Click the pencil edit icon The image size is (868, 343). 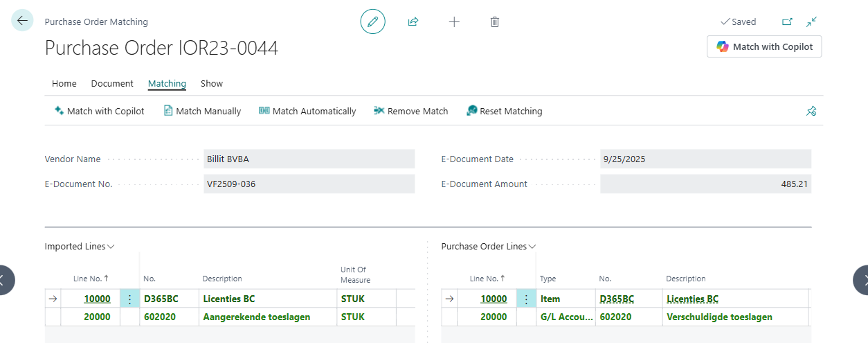(372, 21)
